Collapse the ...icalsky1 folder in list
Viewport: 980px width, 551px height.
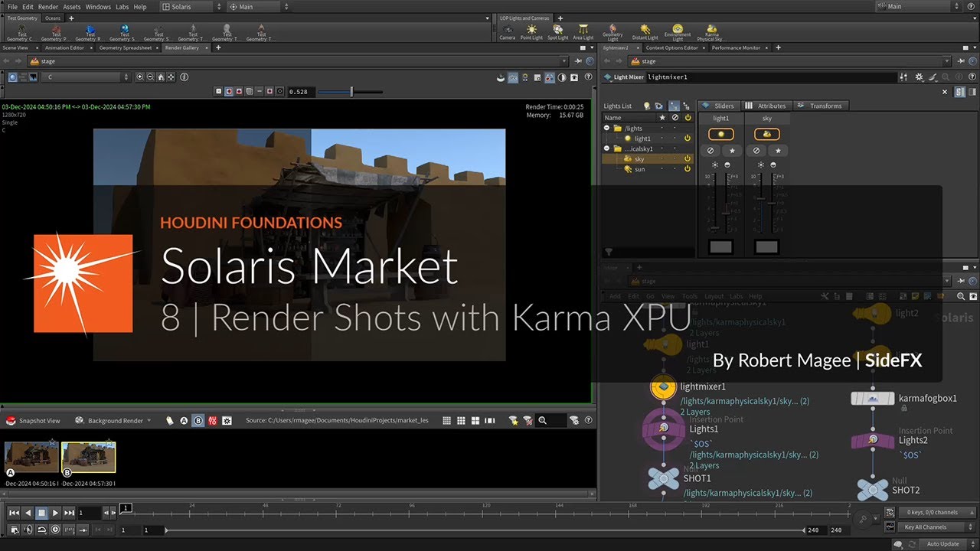click(x=607, y=148)
